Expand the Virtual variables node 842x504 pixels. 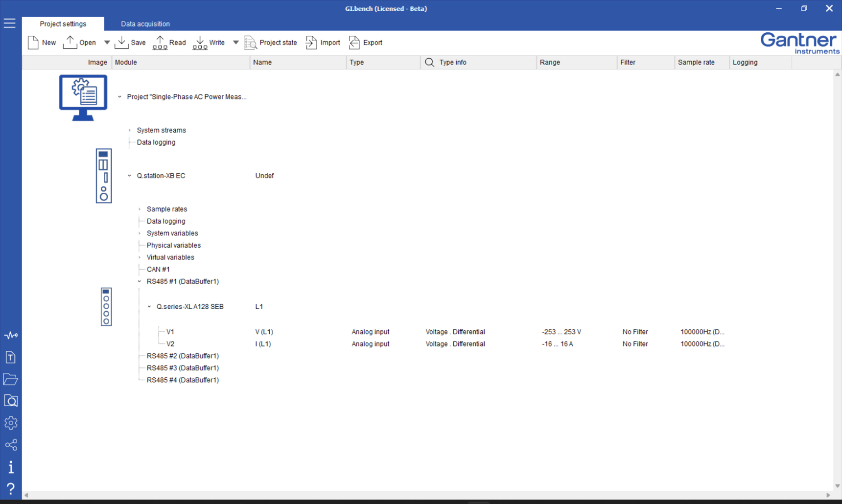[140, 257]
